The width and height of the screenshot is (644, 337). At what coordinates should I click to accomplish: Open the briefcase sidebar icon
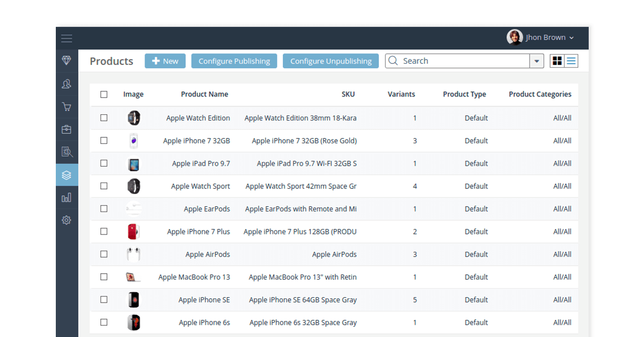pyautogui.click(x=67, y=129)
